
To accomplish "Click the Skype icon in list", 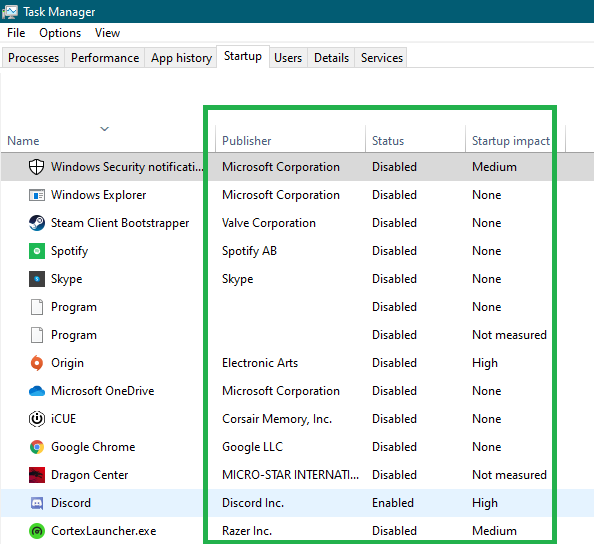I will pos(37,279).
